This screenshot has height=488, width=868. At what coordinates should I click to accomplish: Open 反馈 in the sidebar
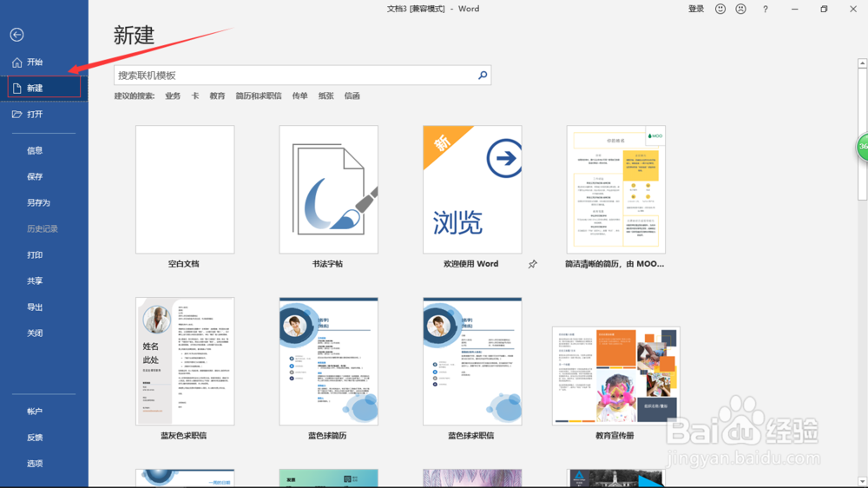[x=35, y=438]
